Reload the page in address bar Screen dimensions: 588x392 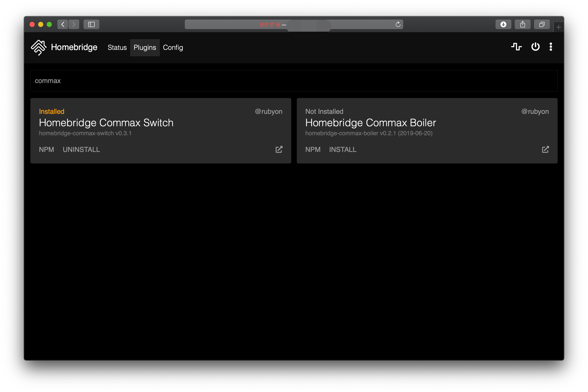pyautogui.click(x=398, y=24)
